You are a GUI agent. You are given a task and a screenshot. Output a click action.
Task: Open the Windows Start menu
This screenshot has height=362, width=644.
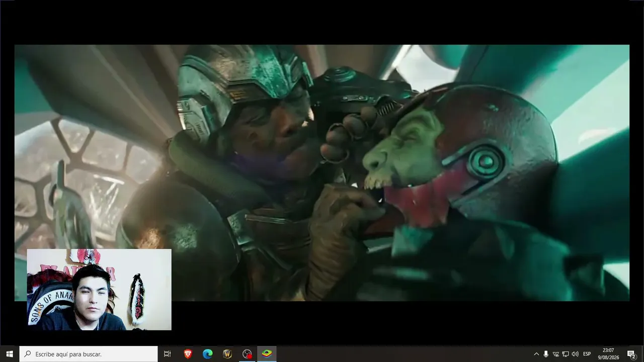(9, 354)
